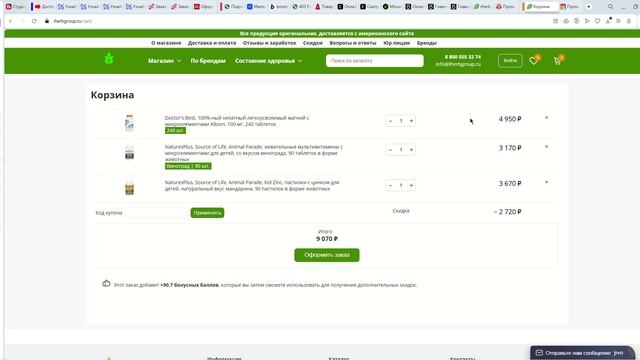Expand the Магазин dropdown menu
Image resolution: width=640 pixels, height=360 pixels.
click(x=164, y=61)
